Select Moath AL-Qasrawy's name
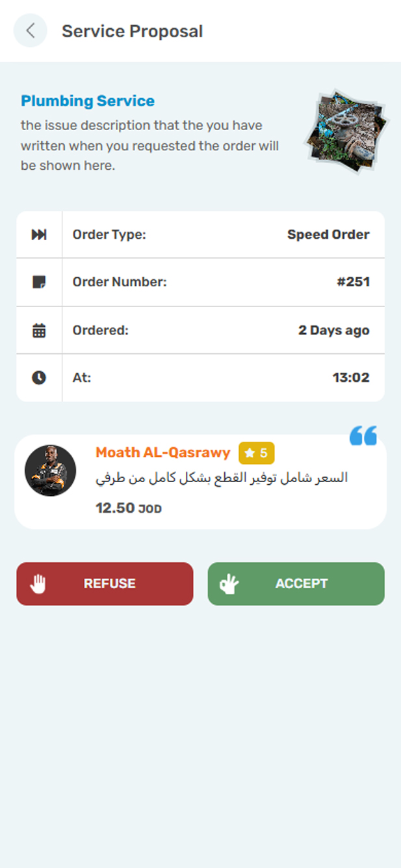401x868 pixels. click(162, 452)
